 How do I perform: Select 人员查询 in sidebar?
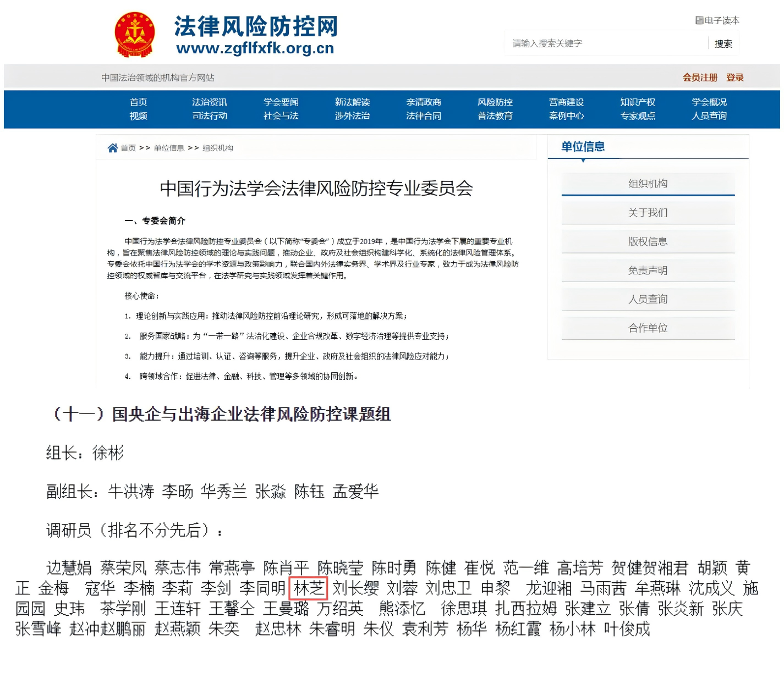coord(648,299)
